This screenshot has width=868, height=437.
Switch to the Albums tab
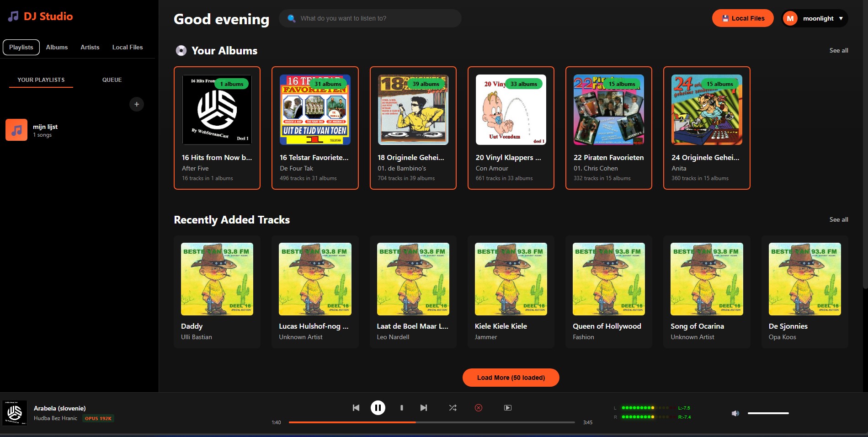tap(57, 47)
